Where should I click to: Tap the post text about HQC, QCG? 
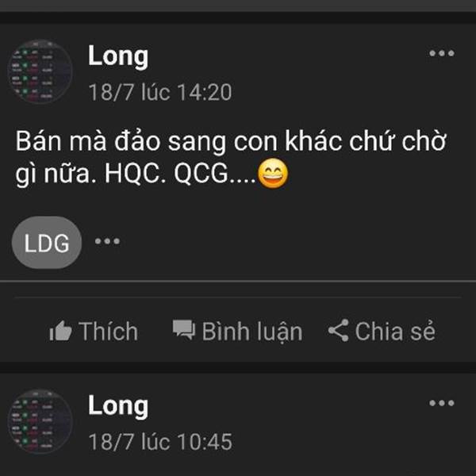[x=231, y=158]
